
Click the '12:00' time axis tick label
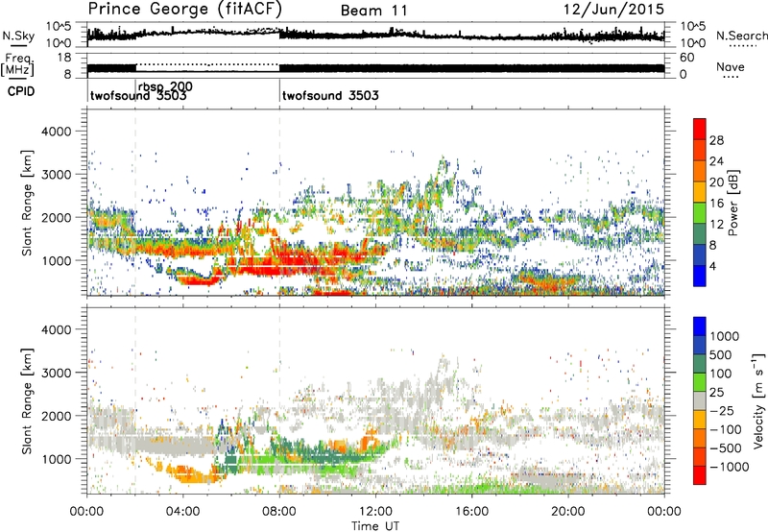375,512
